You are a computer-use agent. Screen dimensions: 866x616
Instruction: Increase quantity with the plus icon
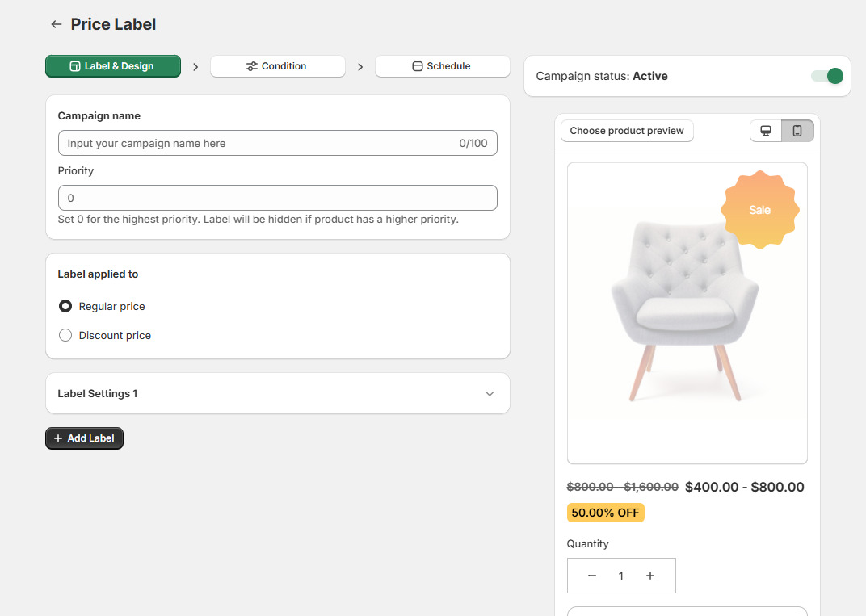(x=650, y=576)
